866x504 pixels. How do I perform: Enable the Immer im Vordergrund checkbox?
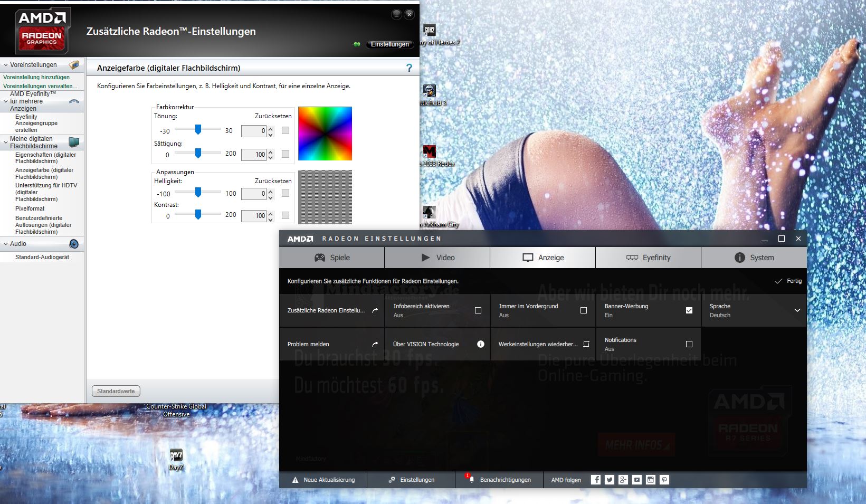coord(584,310)
